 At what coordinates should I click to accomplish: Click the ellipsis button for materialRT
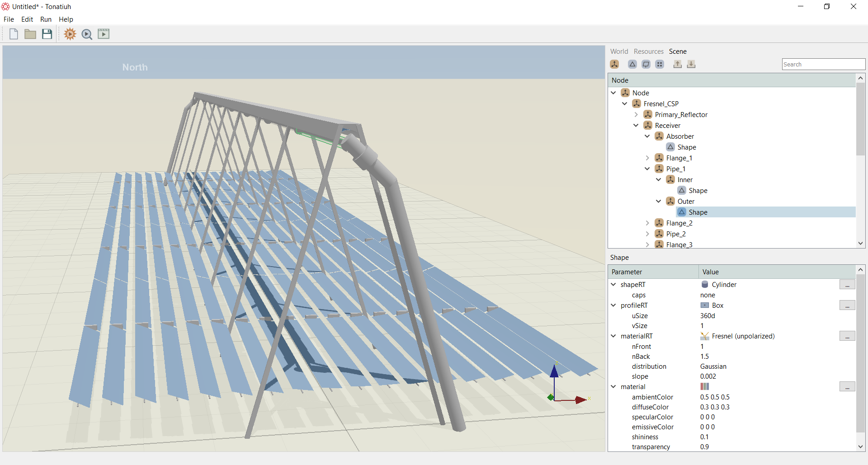pos(847,336)
